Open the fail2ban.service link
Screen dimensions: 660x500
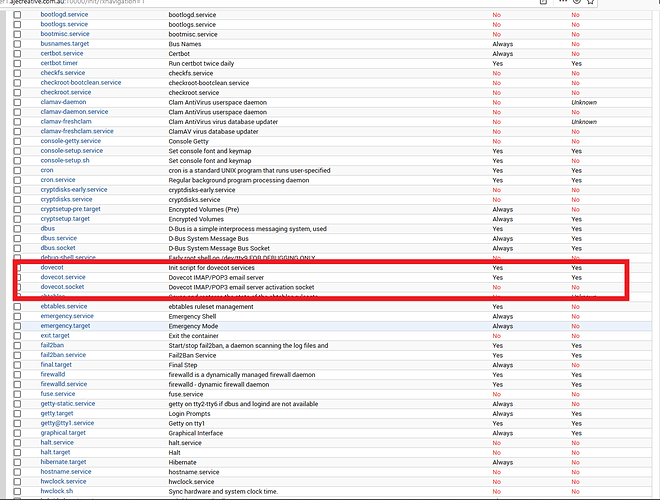[x=63, y=355]
